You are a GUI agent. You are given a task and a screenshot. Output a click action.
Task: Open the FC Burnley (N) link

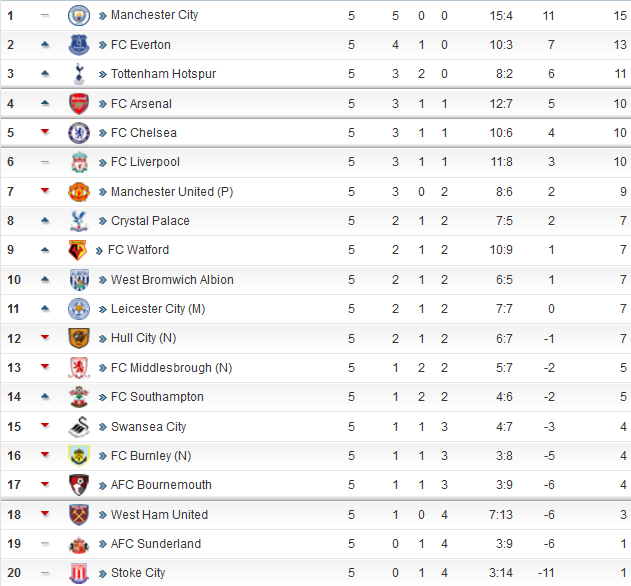[151, 456]
